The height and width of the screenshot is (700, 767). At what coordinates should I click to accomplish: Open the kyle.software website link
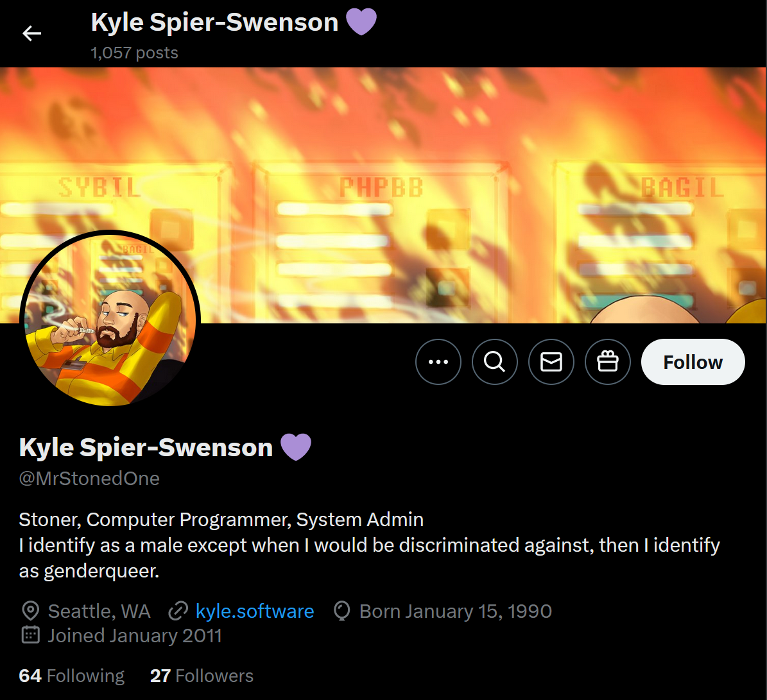tap(255, 611)
